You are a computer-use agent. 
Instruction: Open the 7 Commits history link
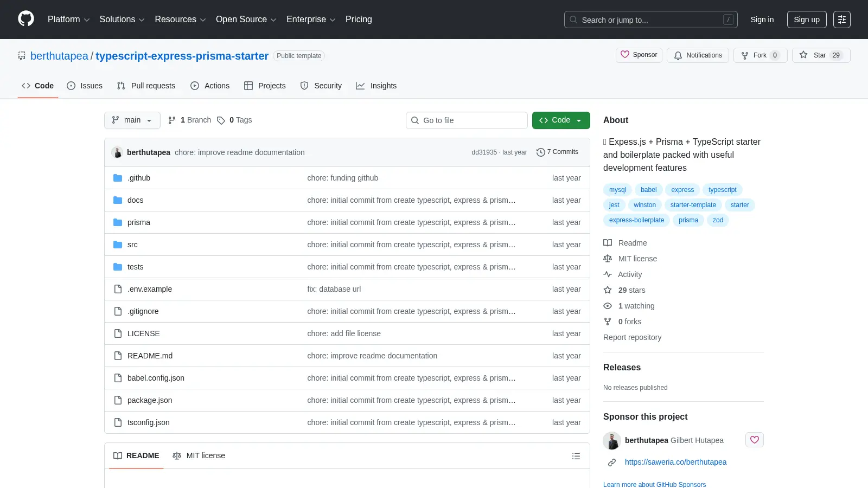[557, 152]
